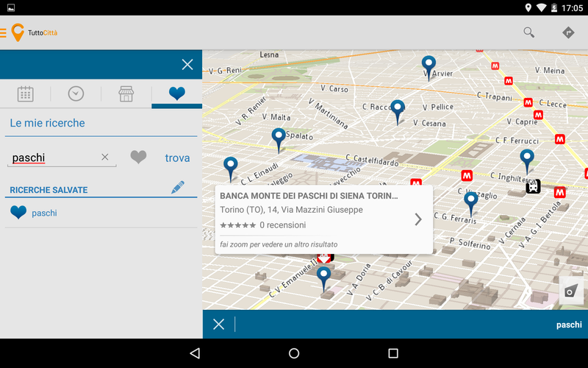
Task: Switch to the clock recent history tab
Action: point(76,94)
